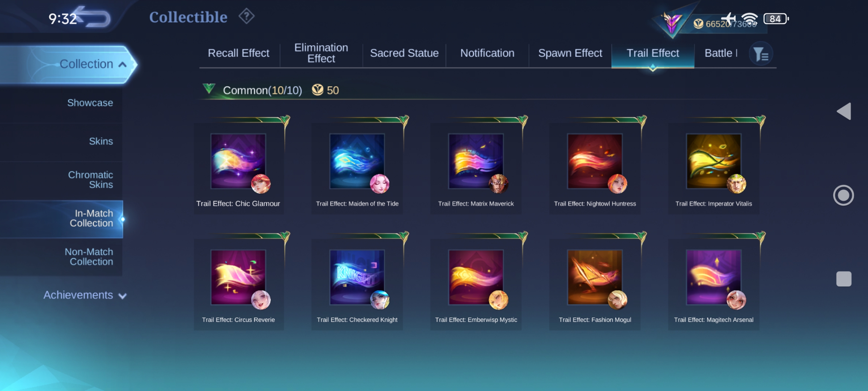Tap the collector rank emblem icon
The image size is (868, 391).
pos(672,22)
